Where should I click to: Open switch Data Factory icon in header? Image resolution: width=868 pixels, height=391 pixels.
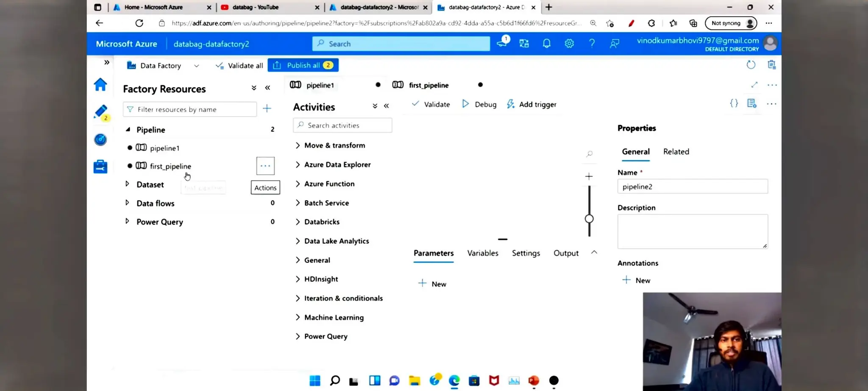tap(524, 43)
